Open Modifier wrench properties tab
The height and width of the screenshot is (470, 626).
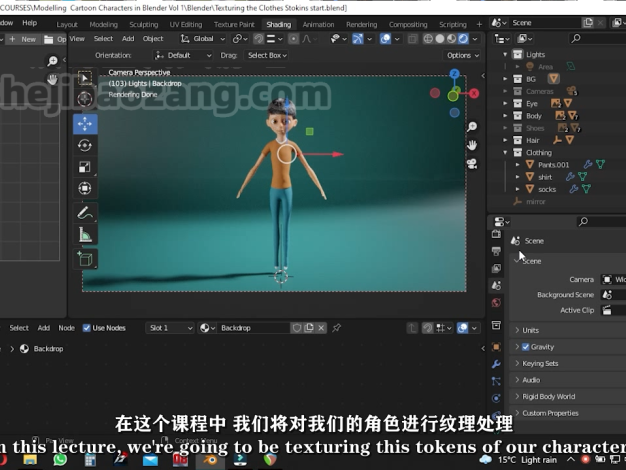click(x=496, y=364)
